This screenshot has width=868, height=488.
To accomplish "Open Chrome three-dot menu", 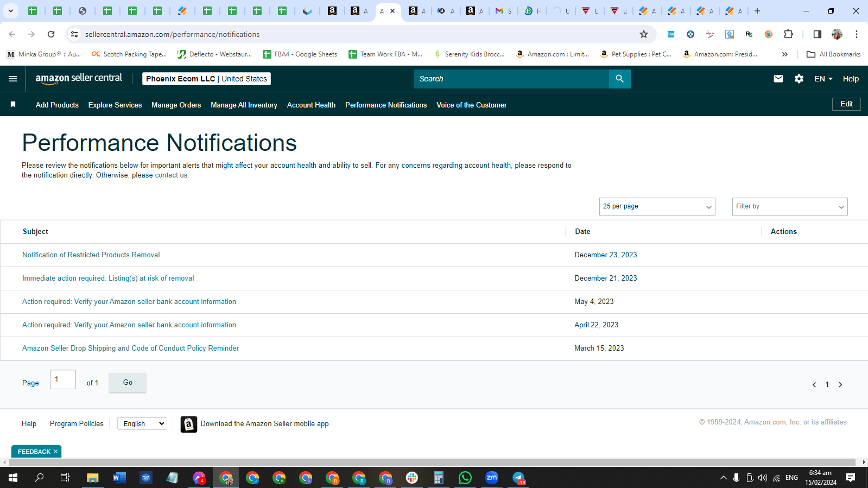I will (x=856, y=34).
